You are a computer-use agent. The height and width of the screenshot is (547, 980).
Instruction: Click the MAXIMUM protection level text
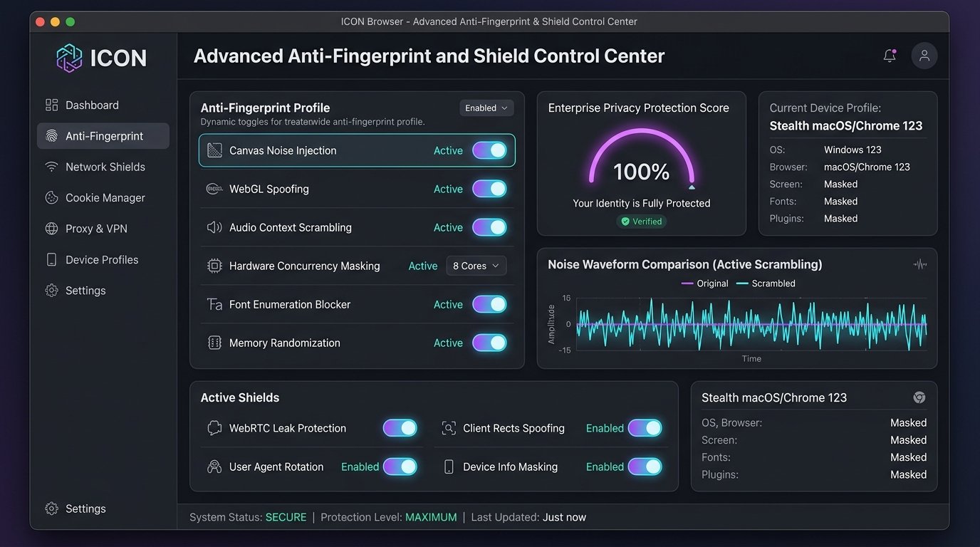(431, 517)
